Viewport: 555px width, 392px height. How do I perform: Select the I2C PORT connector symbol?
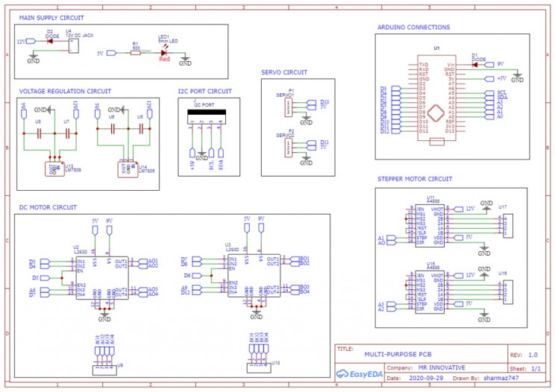207,117
